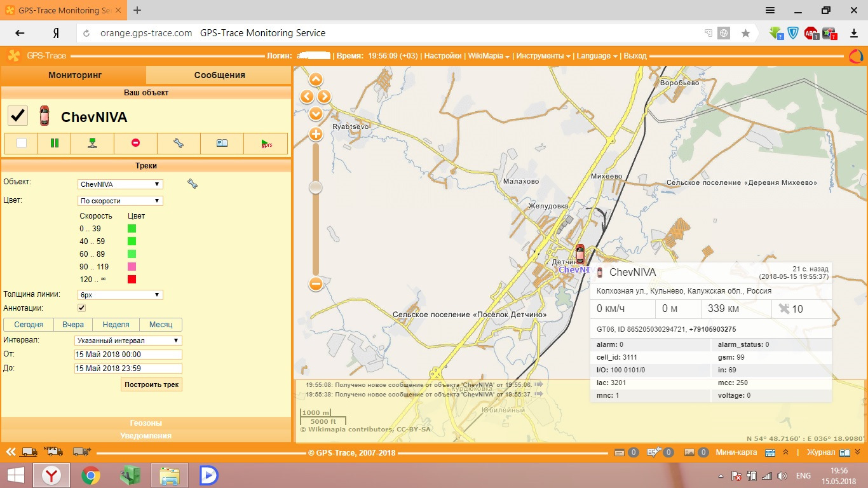Open the book report icon in the unit toolbar
The image size is (868, 488).
click(x=222, y=143)
